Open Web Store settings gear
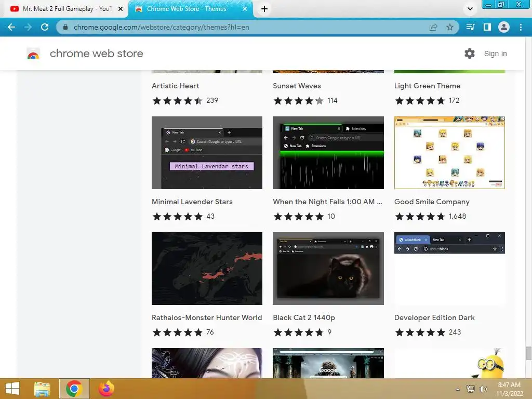This screenshot has width=532, height=399. [x=470, y=54]
